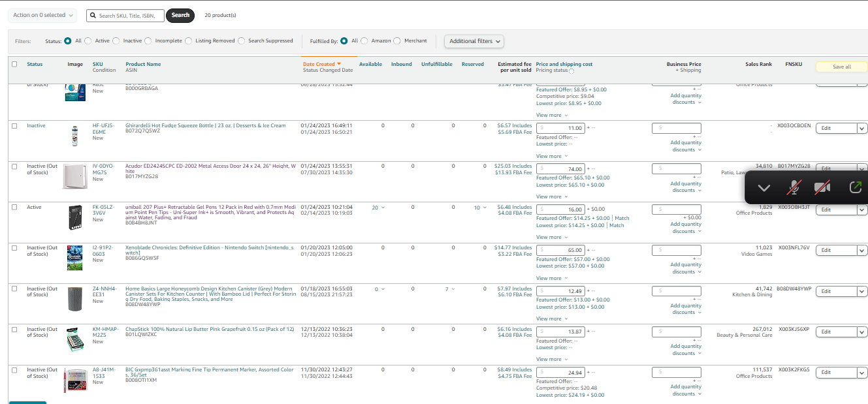868x404 pixels.
Task: Turn on camera in meeting overlay
Action: pos(822,188)
